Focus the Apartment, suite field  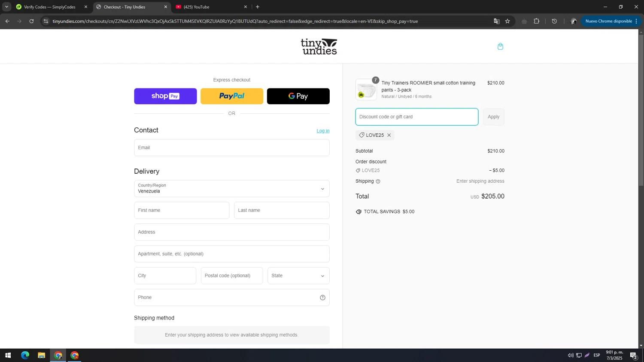click(232, 254)
